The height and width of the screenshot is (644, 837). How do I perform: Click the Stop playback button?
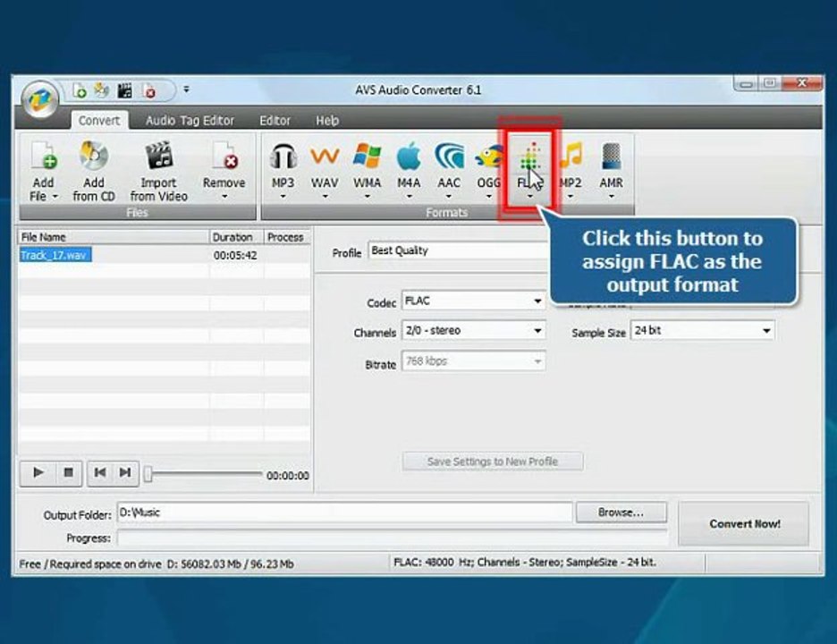click(68, 473)
